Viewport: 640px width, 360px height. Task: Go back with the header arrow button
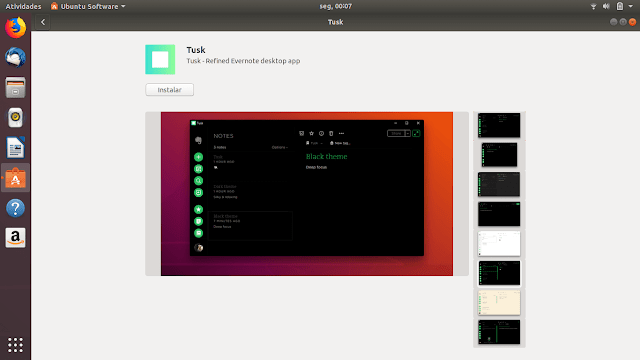click(x=43, y=22)
